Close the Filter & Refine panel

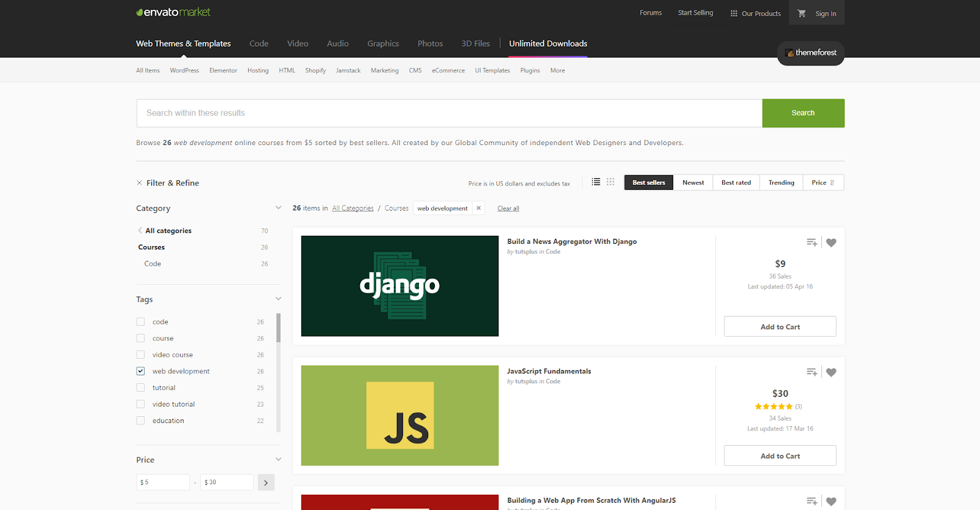tap(140, 183)
